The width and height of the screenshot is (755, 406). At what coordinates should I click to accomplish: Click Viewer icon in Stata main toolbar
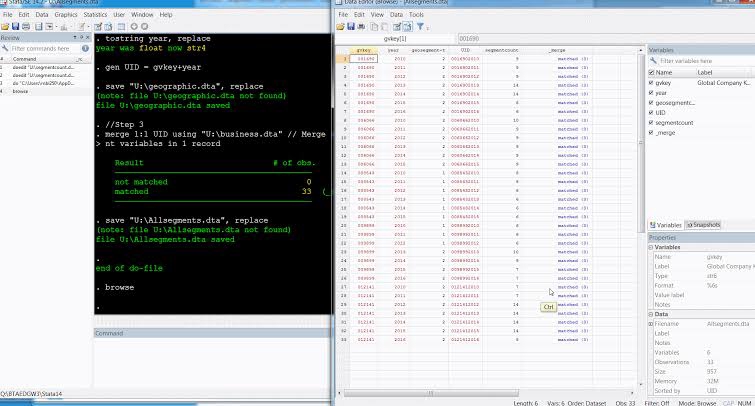49,26
